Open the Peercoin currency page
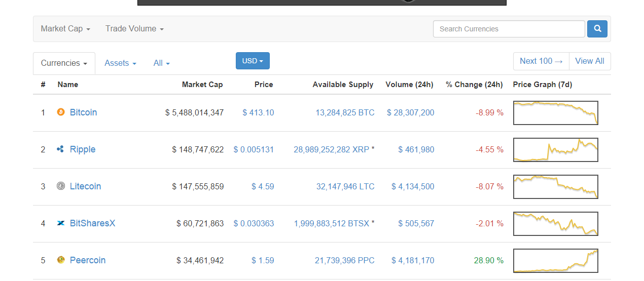 (88, 260)
